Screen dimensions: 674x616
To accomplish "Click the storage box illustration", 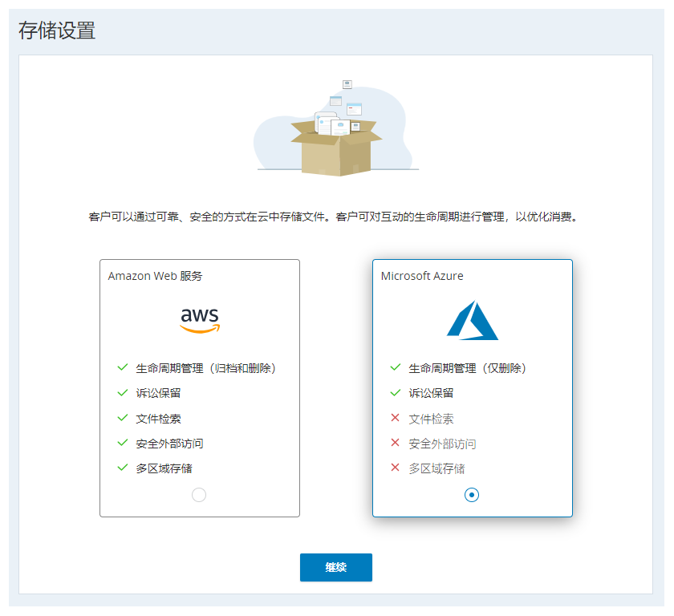I will click(336, 128).
